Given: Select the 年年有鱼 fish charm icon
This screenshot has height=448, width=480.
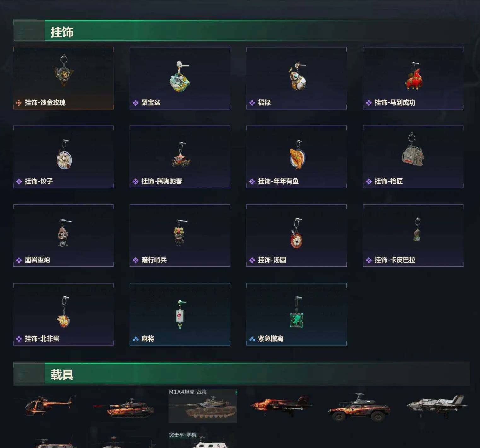Looking at the screenshot, I should pyautogui.click(x=297, y=155).
